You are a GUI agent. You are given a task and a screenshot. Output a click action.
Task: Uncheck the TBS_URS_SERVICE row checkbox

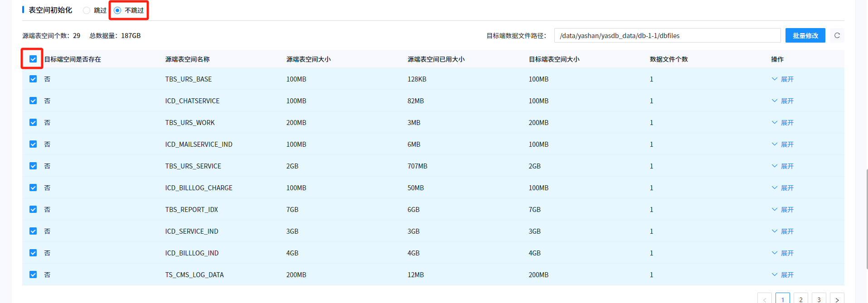click(33, 166)
